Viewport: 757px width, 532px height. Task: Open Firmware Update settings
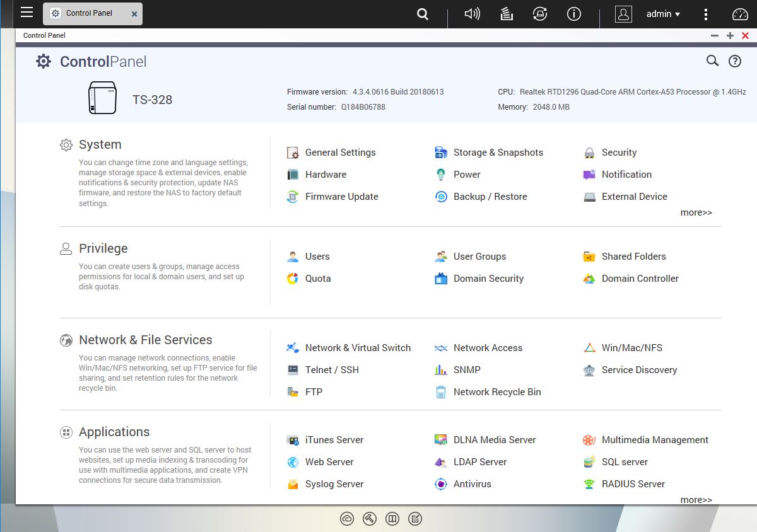click(x=341, y=197)
